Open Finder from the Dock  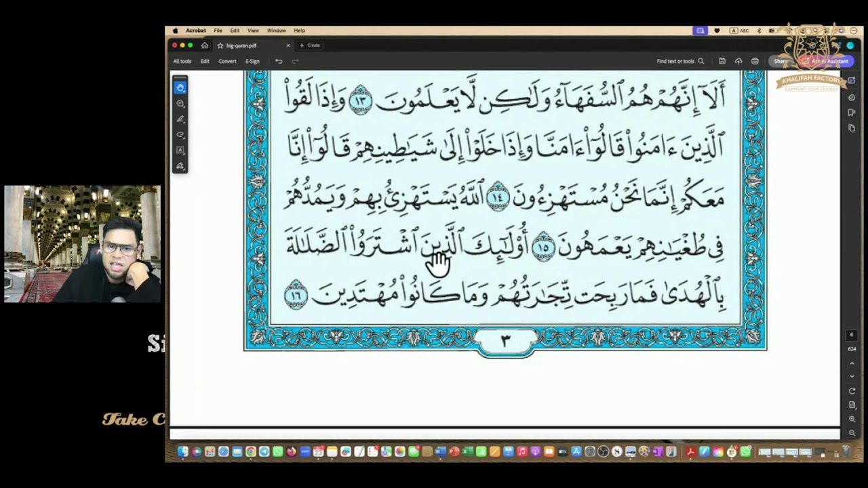tap(183, 451)
